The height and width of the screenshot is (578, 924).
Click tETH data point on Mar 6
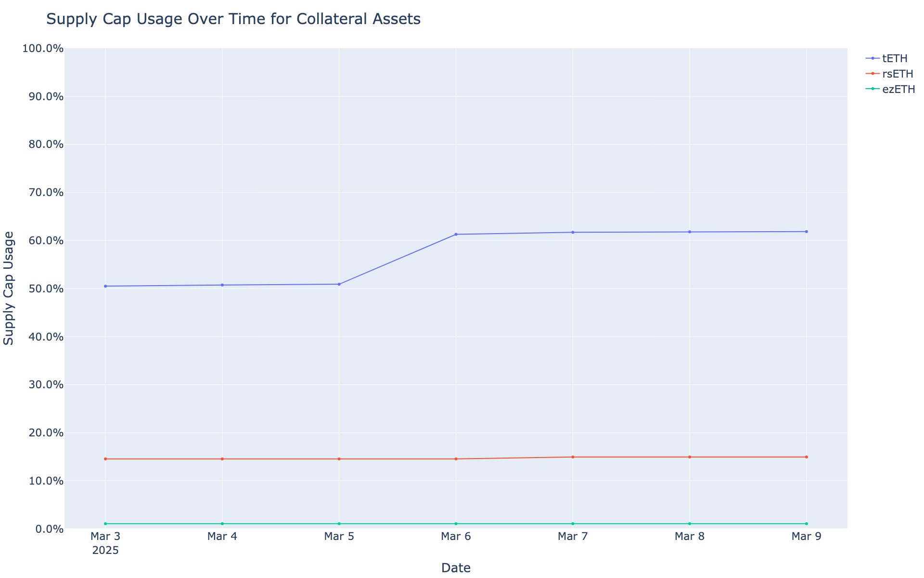(456, 235)
